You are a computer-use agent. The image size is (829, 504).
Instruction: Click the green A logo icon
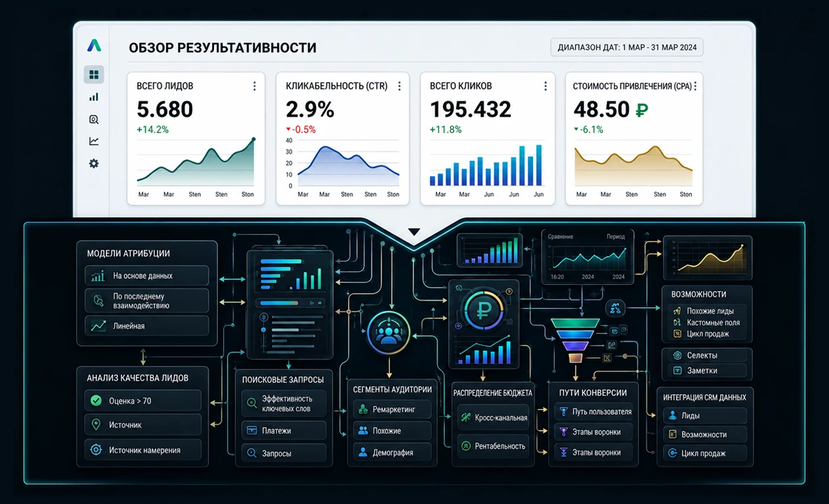pos(94,45)
